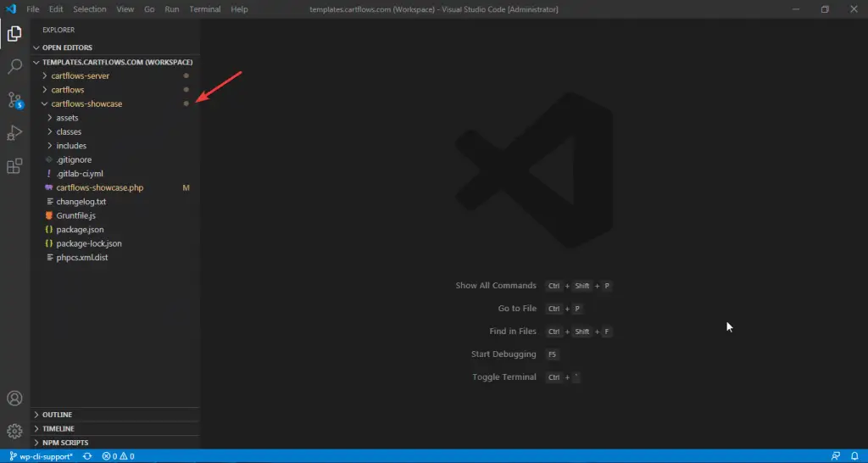The height and width of the screenshot is (463, 868).
Task: Expand the cartflows folder
Action: tap(115, 90)
